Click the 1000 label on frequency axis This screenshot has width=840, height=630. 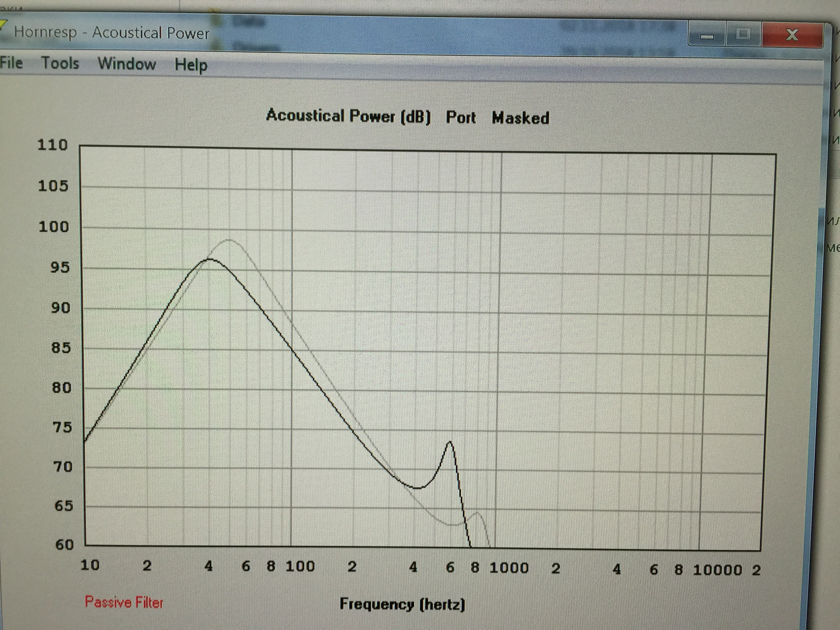click(509, 568)
